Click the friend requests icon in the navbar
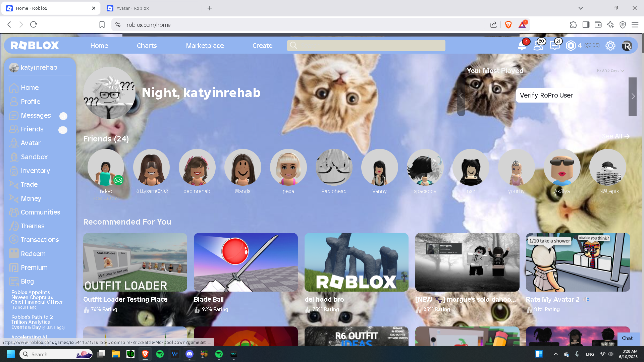This screenshot has height=362, width=644. coord(538,46)
